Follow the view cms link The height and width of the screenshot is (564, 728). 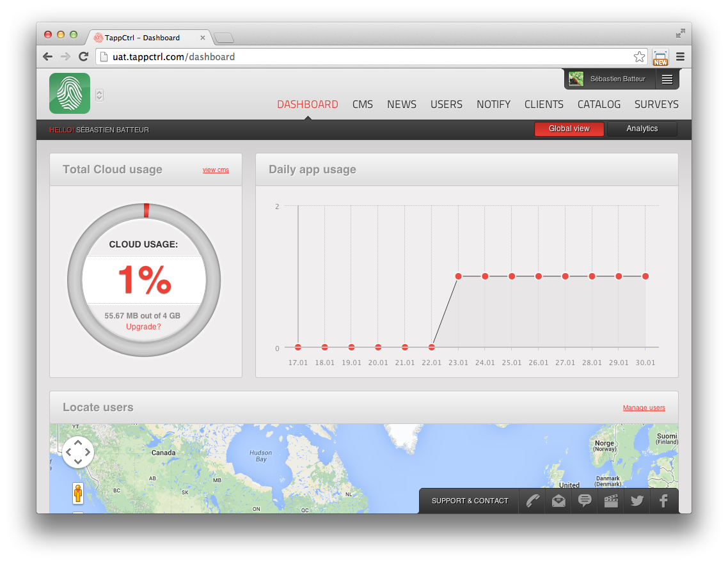[216, 170]
